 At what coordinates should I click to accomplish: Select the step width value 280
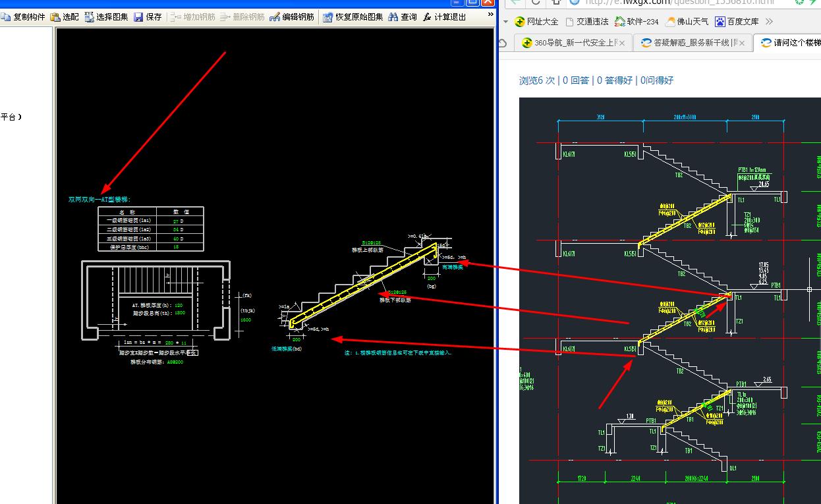click(171, 343)
